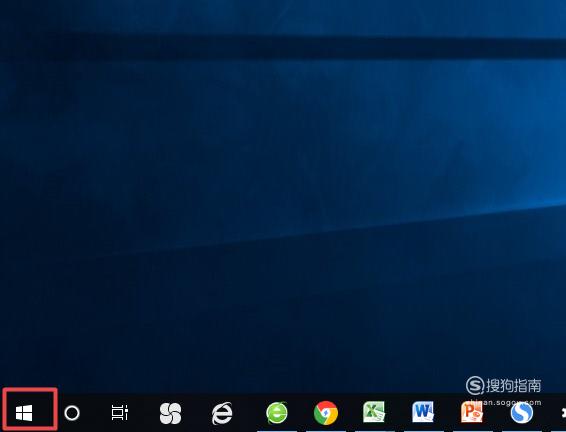
Task: Open the Sogou browser taskbar icon
Action: tap(522, 413)
